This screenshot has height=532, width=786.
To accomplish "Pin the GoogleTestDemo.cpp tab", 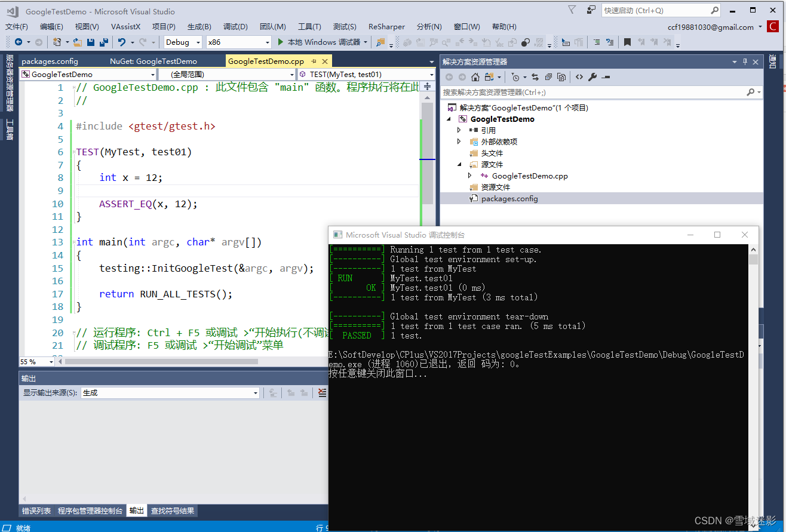I will click(x=314, y=61).
